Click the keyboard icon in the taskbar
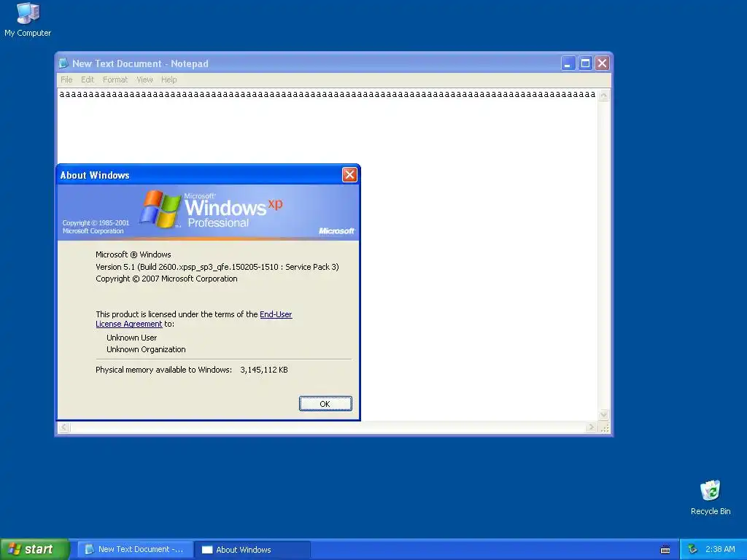 pos(665,550)
